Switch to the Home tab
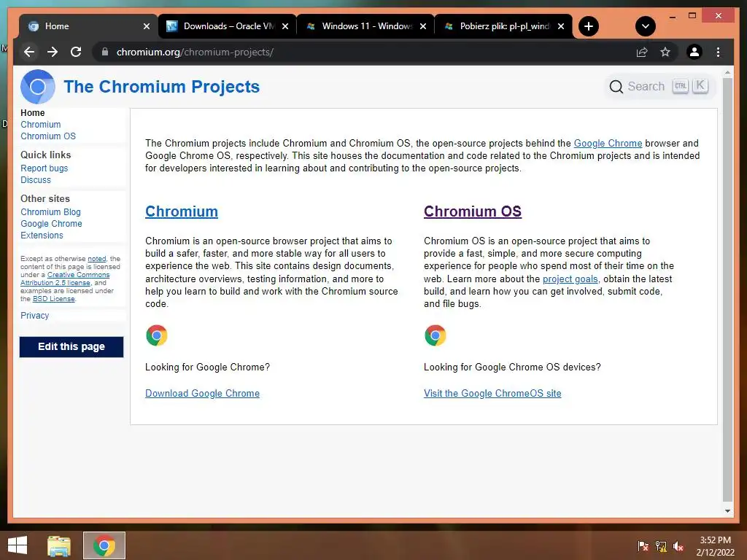 (88, 26)
